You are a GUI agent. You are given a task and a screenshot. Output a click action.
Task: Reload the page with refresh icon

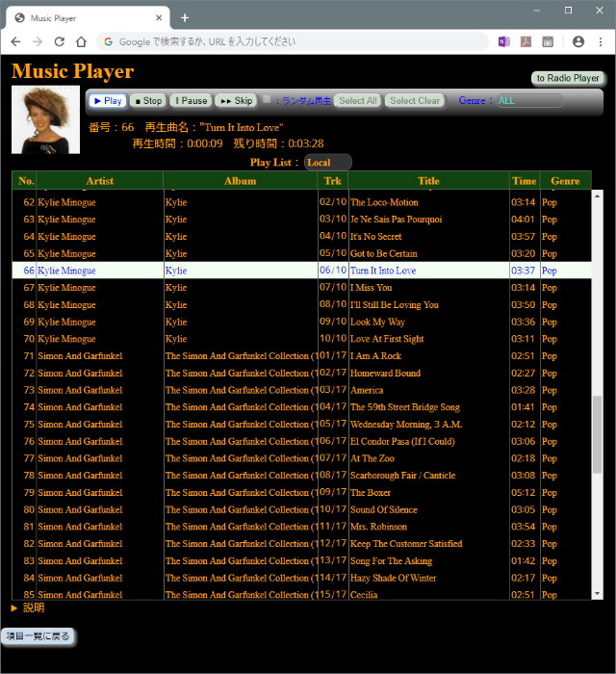[x=60, y=41]
